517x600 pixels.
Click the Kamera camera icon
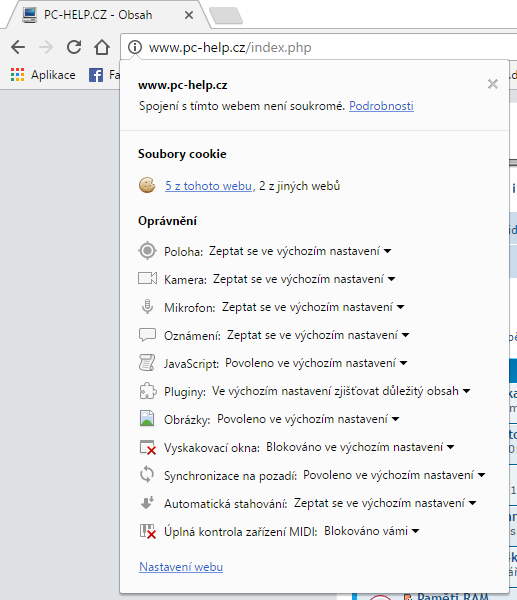(147, 279)
